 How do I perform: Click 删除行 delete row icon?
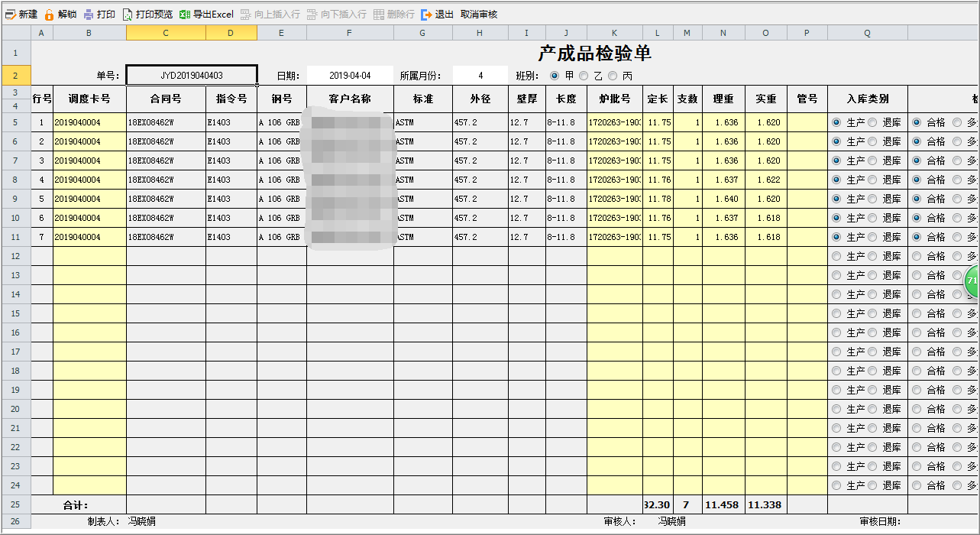click(379, 15)
